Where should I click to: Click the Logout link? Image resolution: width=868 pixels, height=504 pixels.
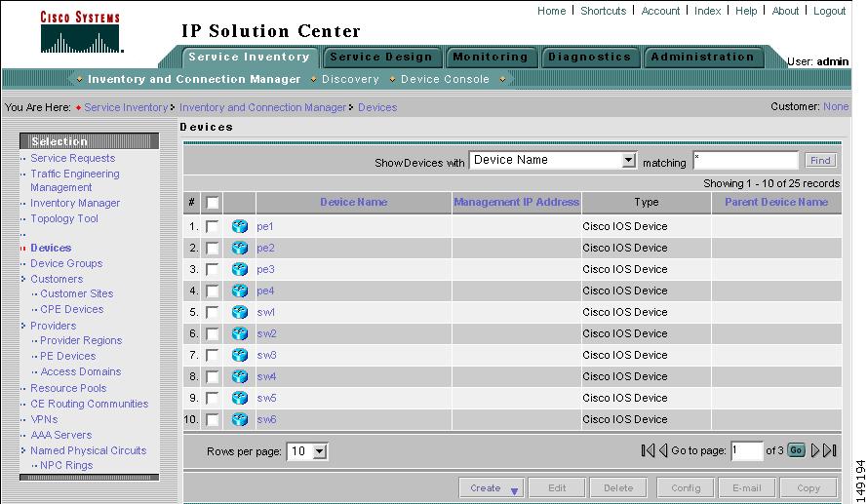[829, 11]
